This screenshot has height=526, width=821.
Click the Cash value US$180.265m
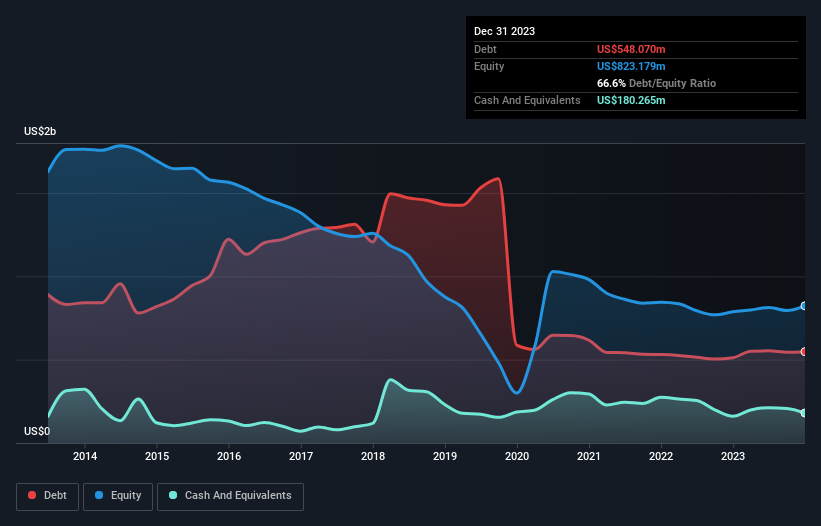pos(631,100)
